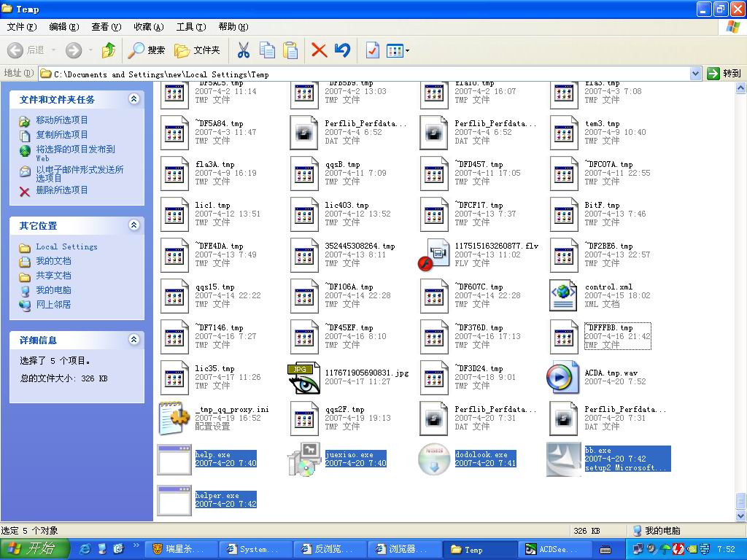Open 共享文档 in Other Places

click(x=53, y=275)
